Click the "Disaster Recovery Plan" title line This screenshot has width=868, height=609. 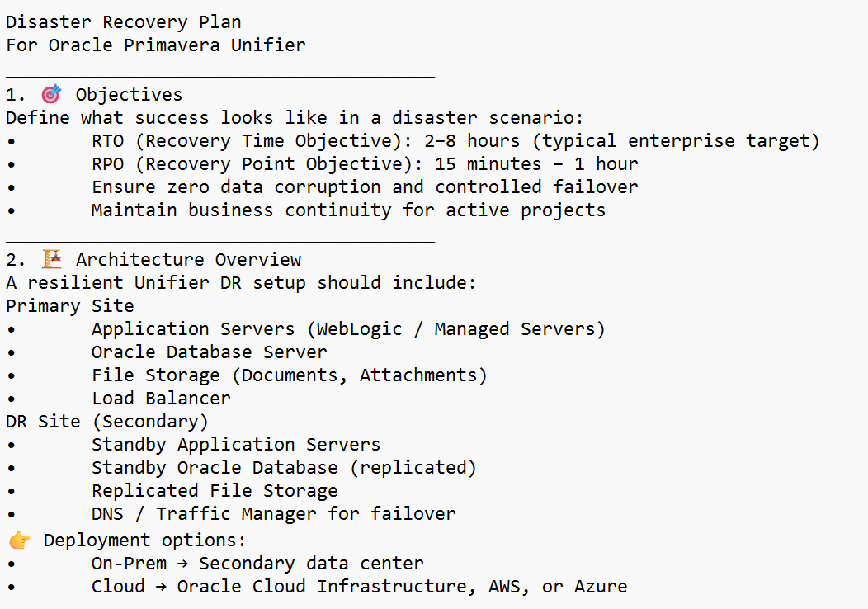124,21
